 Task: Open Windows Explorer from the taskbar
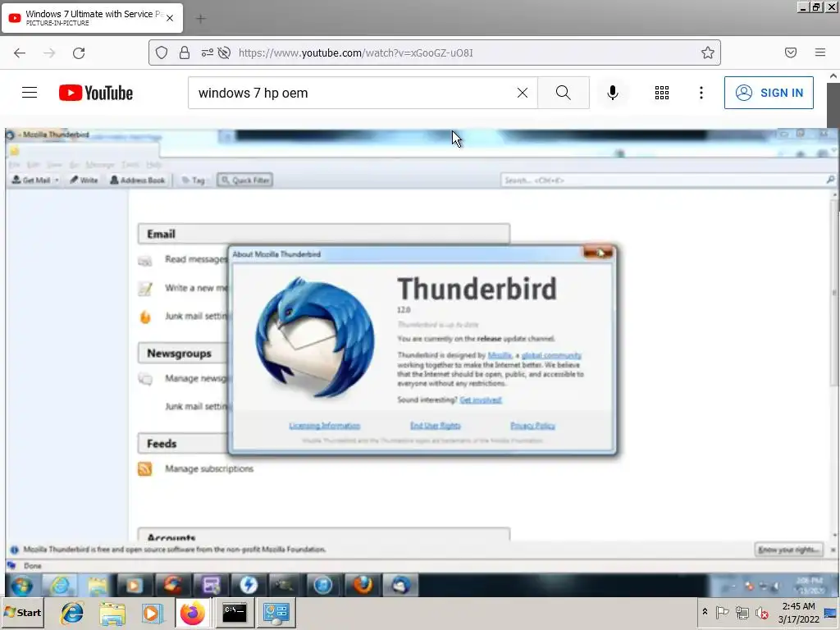(x=112, y=613)
